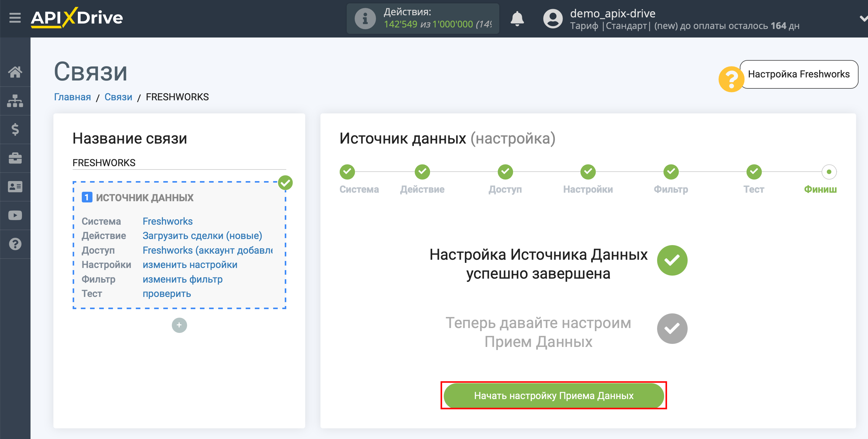Open briefcase icon in sidebar
The height and width of the screenshot is (439, 868).
(x=15, y=158)
